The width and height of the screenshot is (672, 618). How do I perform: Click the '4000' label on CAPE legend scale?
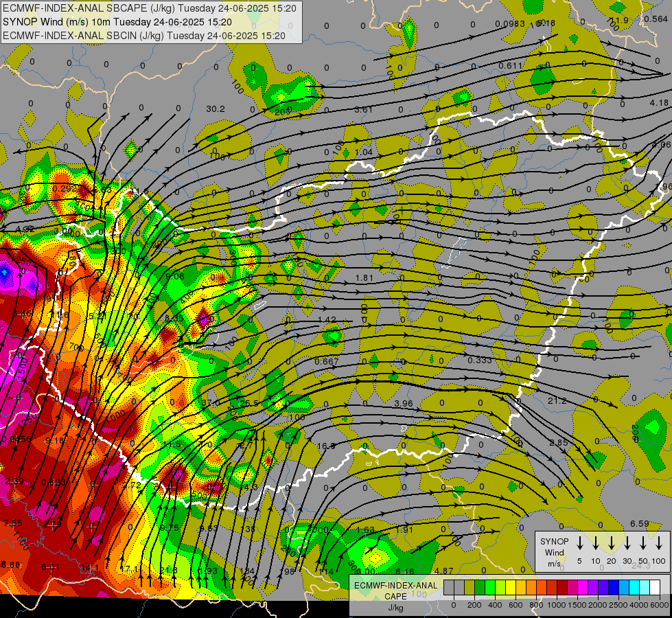[639, 605]
